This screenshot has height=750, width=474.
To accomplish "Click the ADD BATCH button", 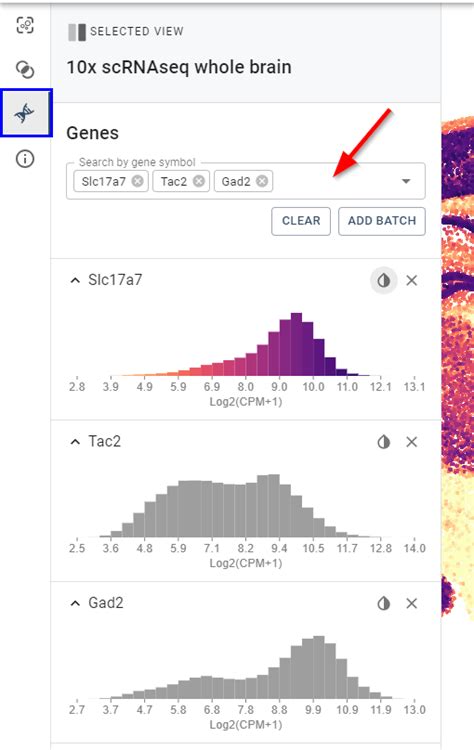I will (x=382, y=221).
